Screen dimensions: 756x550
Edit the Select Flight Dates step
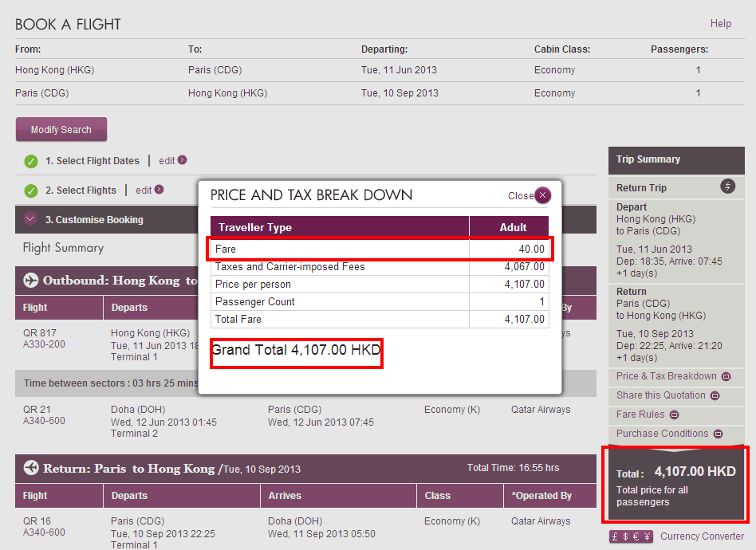pyautogui.click(x=167, y=161)
